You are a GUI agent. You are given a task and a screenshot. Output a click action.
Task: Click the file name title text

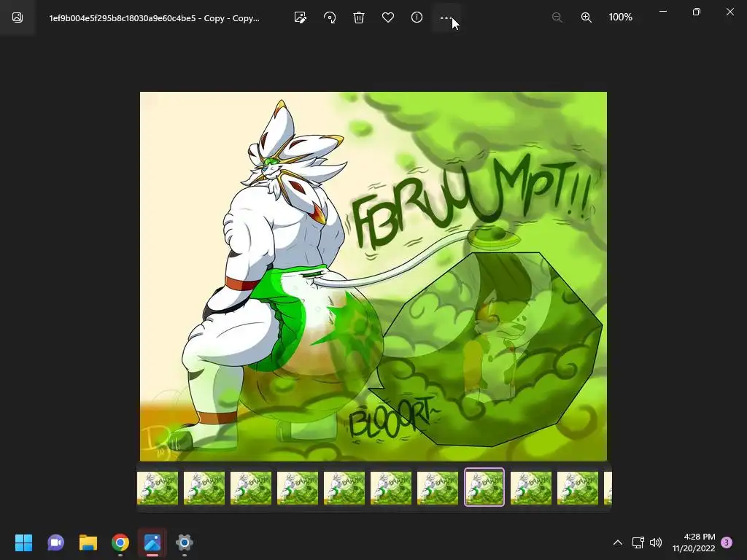(x=155, y=18)
